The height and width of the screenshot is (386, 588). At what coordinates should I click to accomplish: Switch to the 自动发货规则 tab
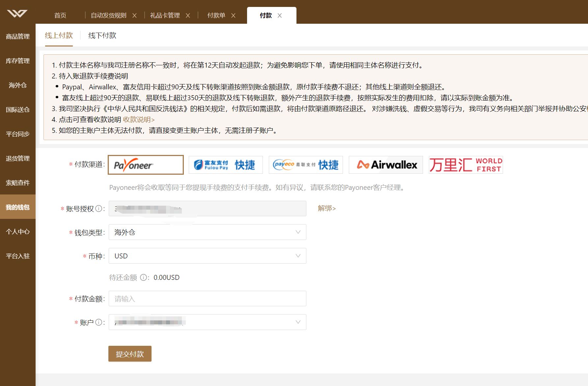coord(109,15)
